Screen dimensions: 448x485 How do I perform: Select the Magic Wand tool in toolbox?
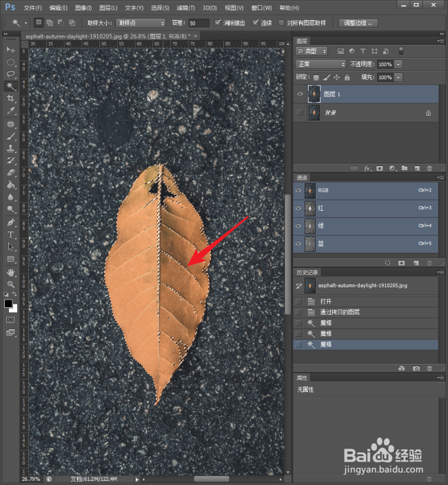pyautogui.click(x=10, y=86)
